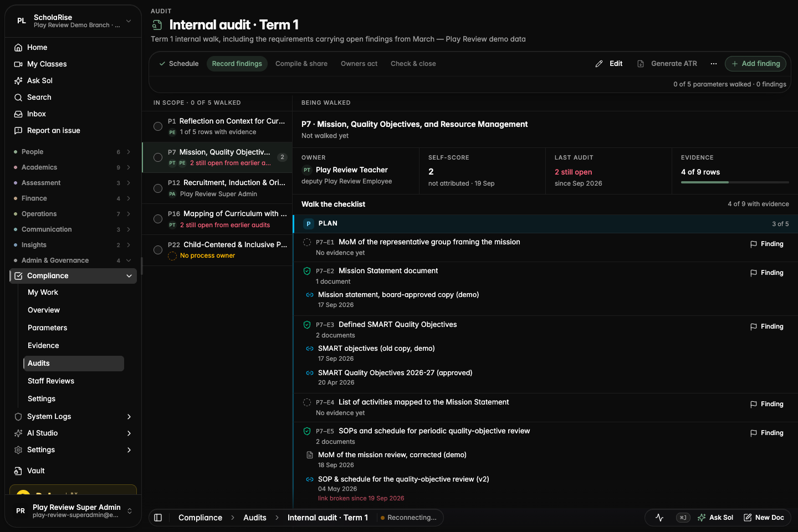The image size is (798, 532).
Task: Click the Add finding button
Action: (x=755, y=64)
